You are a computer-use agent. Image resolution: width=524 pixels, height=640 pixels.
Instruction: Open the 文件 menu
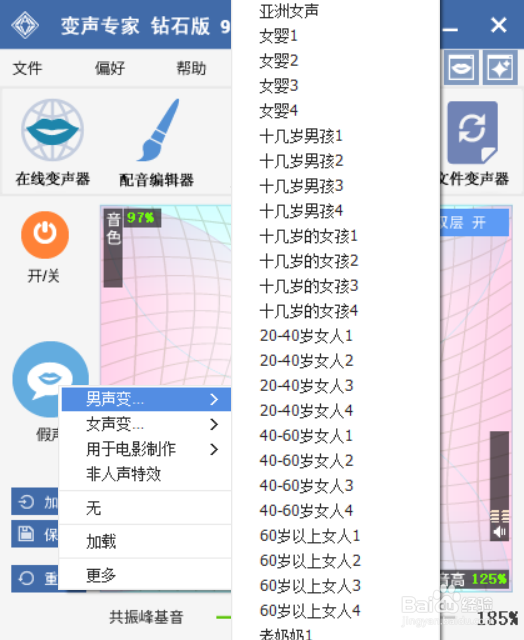[x=27, y=68]
